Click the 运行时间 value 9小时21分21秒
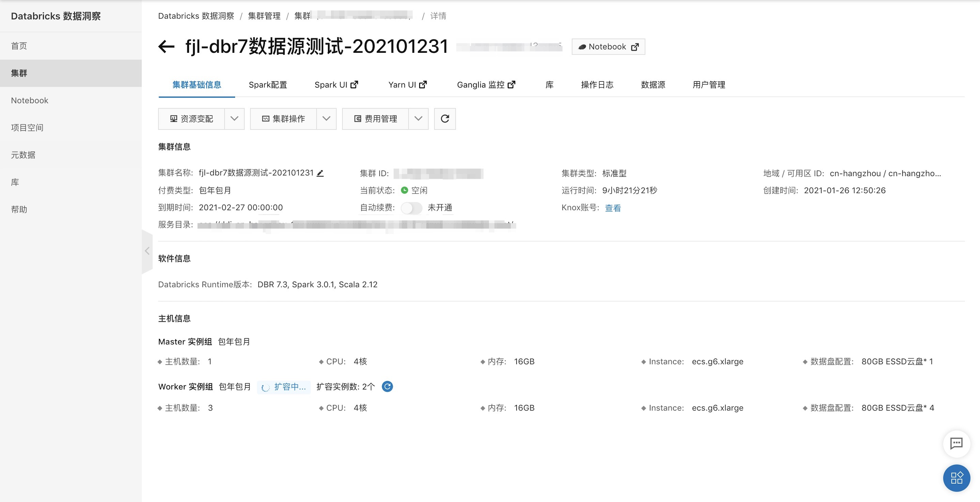 (630, 190)
